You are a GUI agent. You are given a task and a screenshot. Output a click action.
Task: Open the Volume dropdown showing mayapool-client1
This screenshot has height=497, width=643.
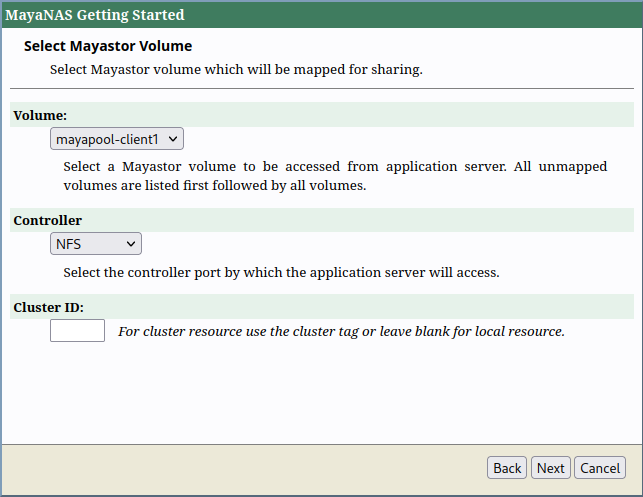tap(116, 139)
